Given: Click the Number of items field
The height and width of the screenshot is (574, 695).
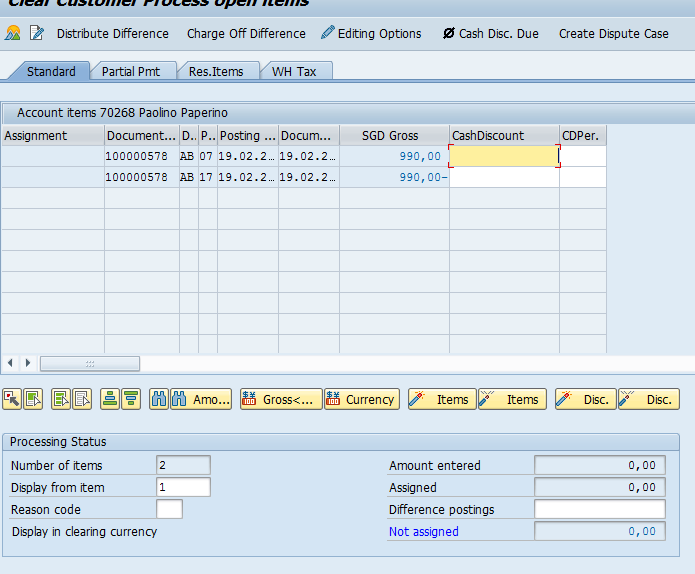Looking at the screenshot, I should coord(183,465).
